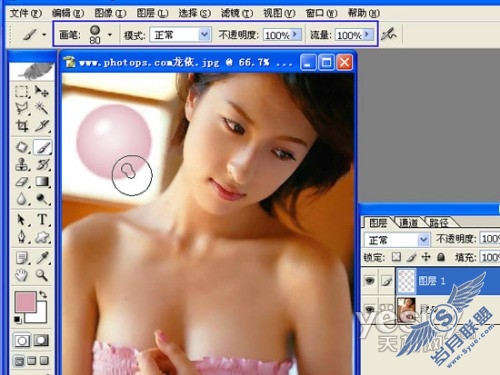The image size is (500, 375).
Task: Select the Custom Shape tool
Action: [42, 237]
